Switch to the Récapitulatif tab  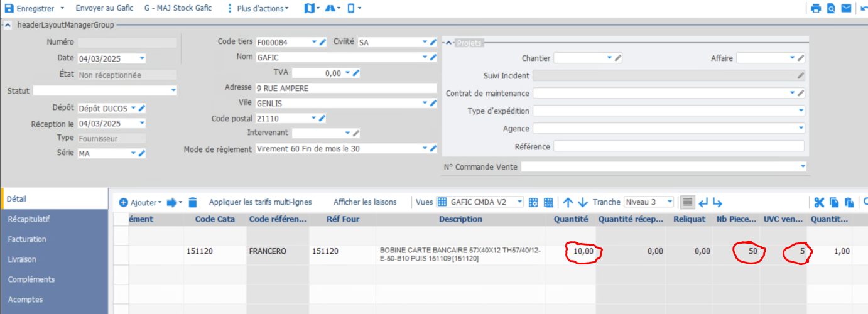coord(29,219)
